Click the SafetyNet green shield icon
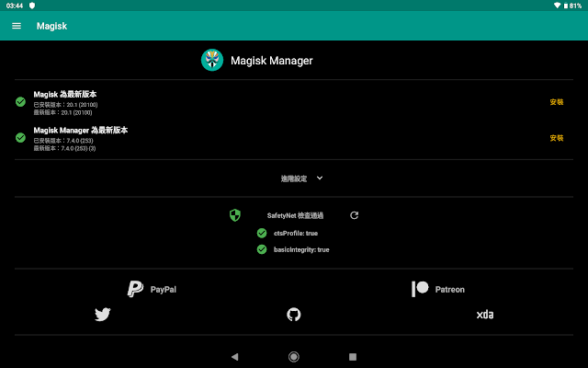 point(235,215)
